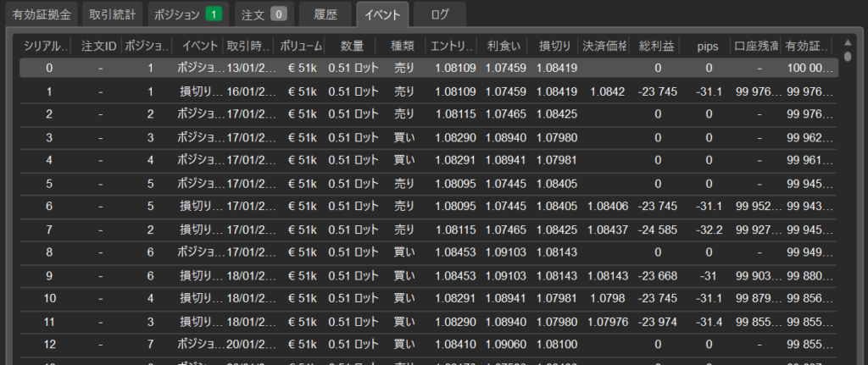Switch to the 取引統計 tab
This screenshot has height=365, width=868.
(x=113, y=14)
